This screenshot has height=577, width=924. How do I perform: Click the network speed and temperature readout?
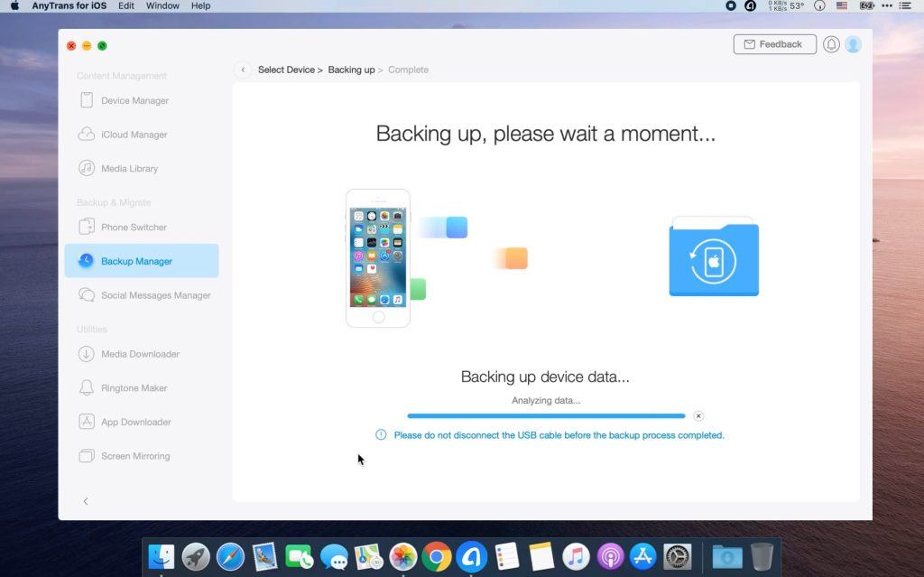click(786, 6)
